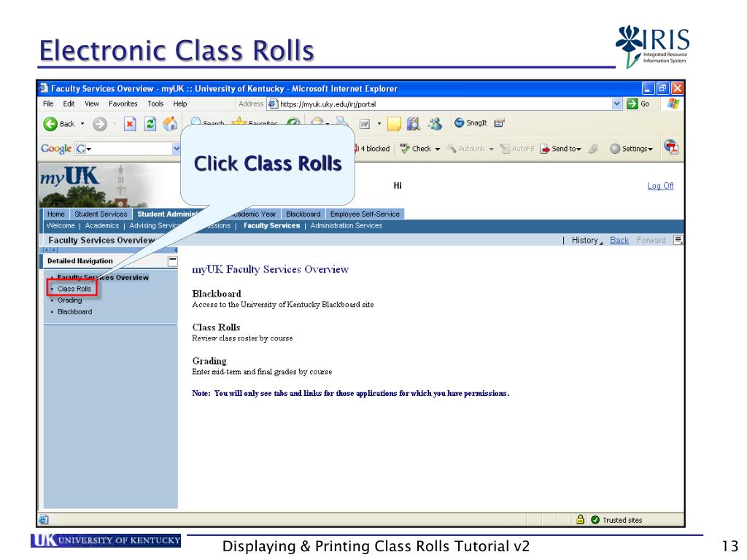Click the page icon in status bar
Screen dimensions: 747x560
click(x=43, y=519)
